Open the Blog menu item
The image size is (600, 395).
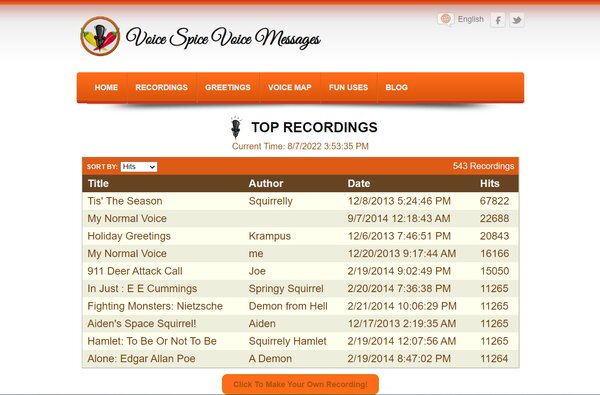tap(396, 87)
